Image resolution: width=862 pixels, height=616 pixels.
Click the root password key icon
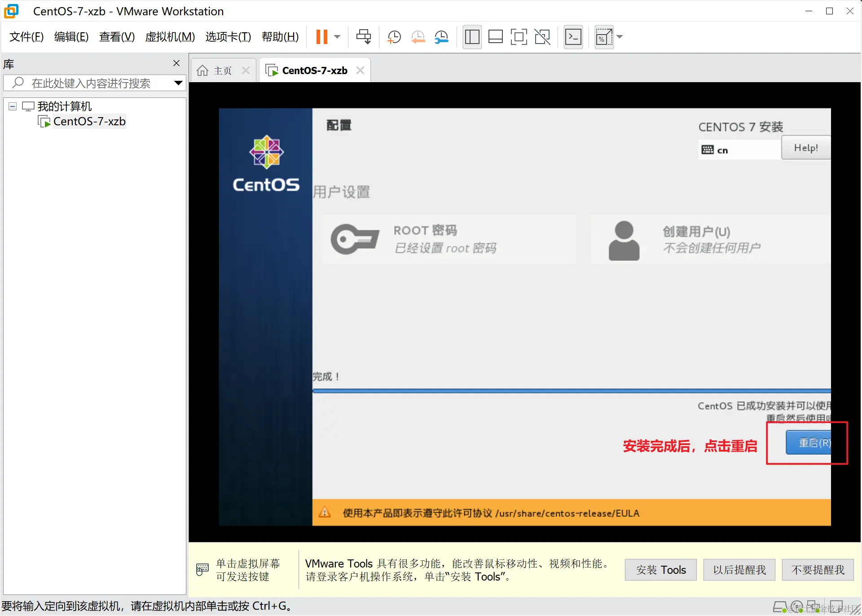click(355, 239)
